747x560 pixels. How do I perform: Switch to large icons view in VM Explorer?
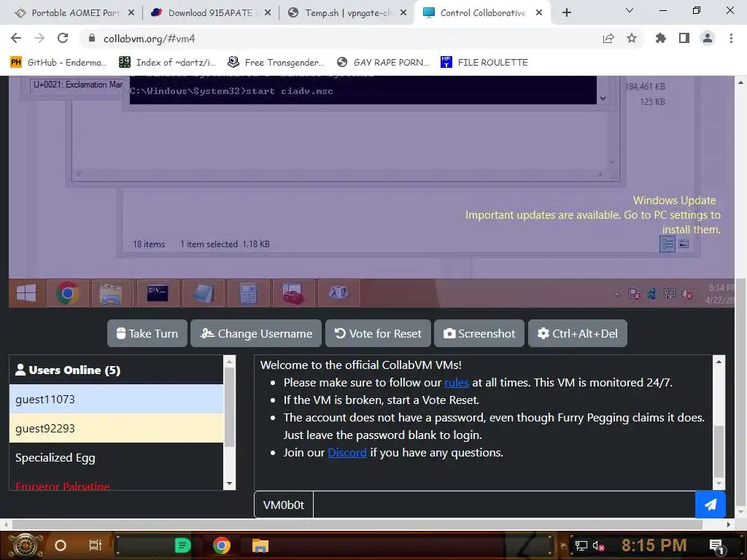click(684, 244)
